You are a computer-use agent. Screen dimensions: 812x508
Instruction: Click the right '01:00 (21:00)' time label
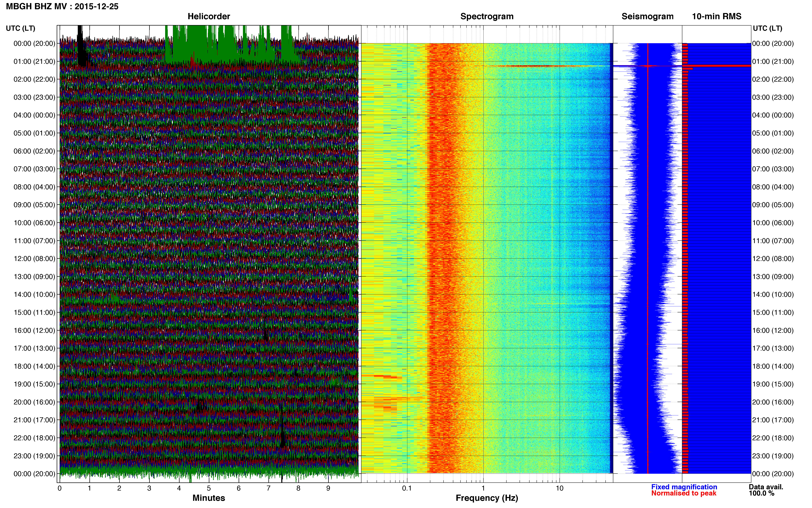[x=773, y=62]
